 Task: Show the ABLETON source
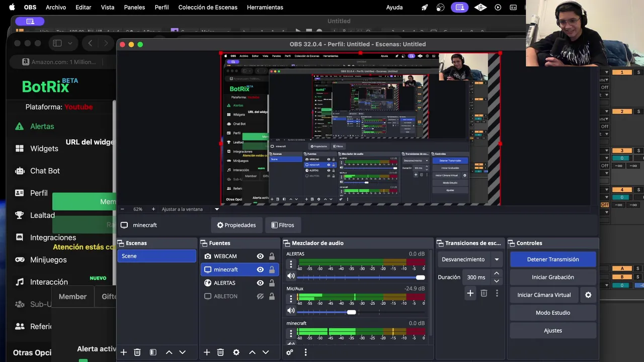[x=260, y=297]
